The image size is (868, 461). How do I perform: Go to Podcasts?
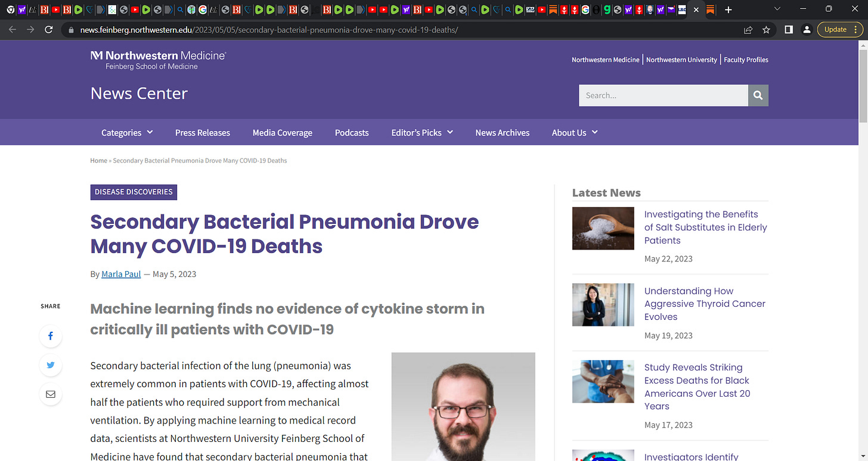tap(352, 133)
